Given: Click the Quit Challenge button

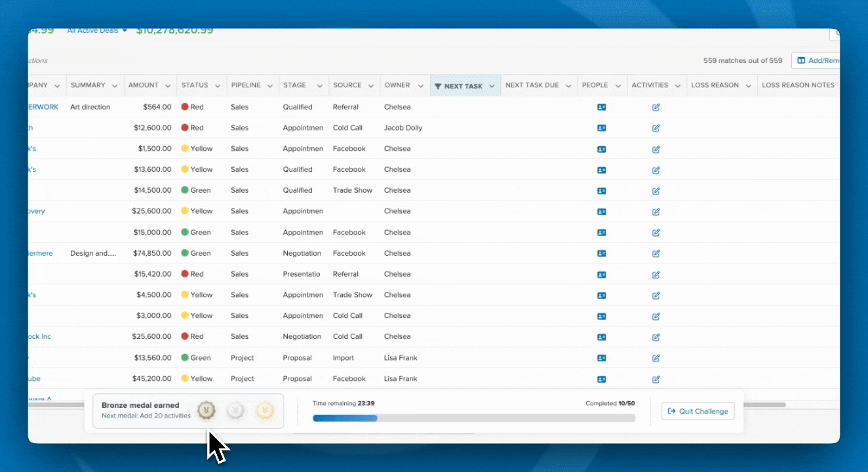Looking at the screenshot, I should (698, 411).
